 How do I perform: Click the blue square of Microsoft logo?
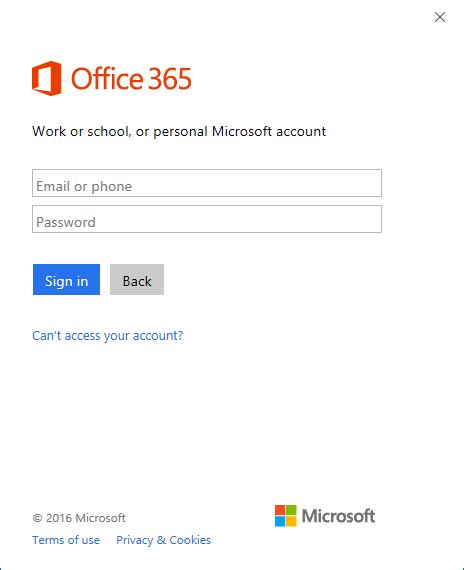click(x=280, y=521)
